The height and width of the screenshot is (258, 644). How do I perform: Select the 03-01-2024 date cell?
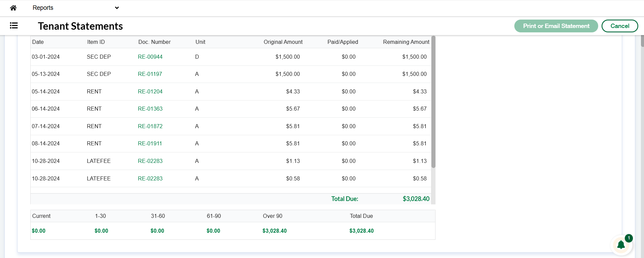[x=46, y=57]
